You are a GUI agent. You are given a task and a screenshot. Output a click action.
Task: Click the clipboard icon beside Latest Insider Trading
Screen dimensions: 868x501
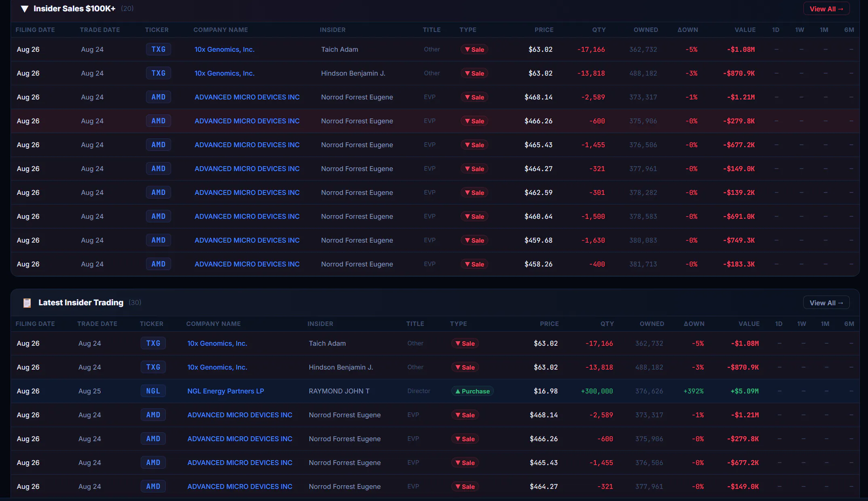pos(27,303)
